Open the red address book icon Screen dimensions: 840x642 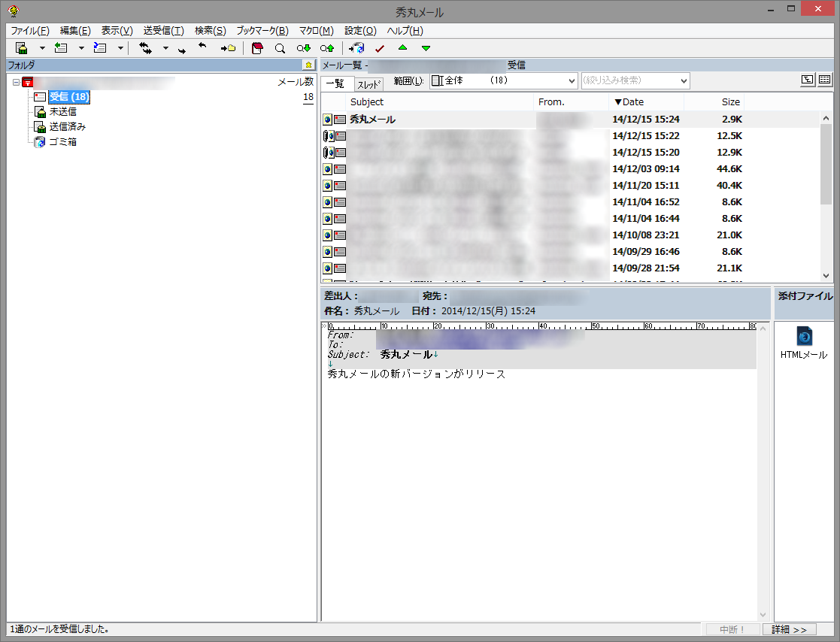257,48
